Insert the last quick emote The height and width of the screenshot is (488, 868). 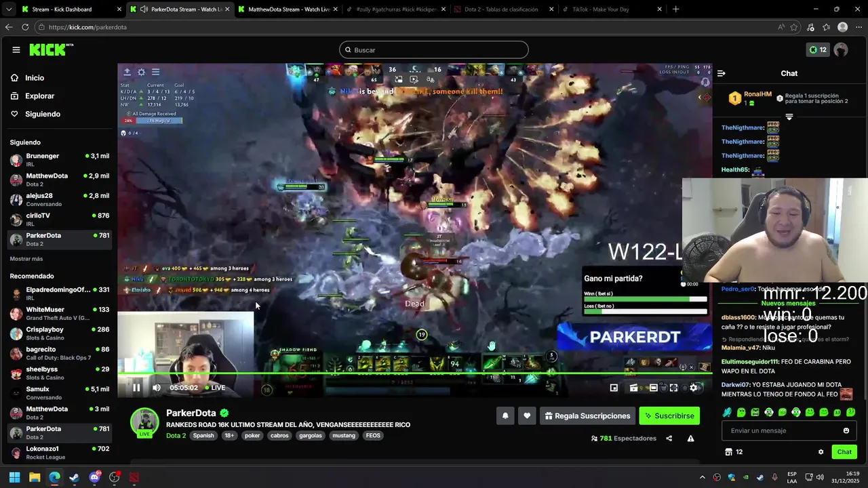pos(851,412)
